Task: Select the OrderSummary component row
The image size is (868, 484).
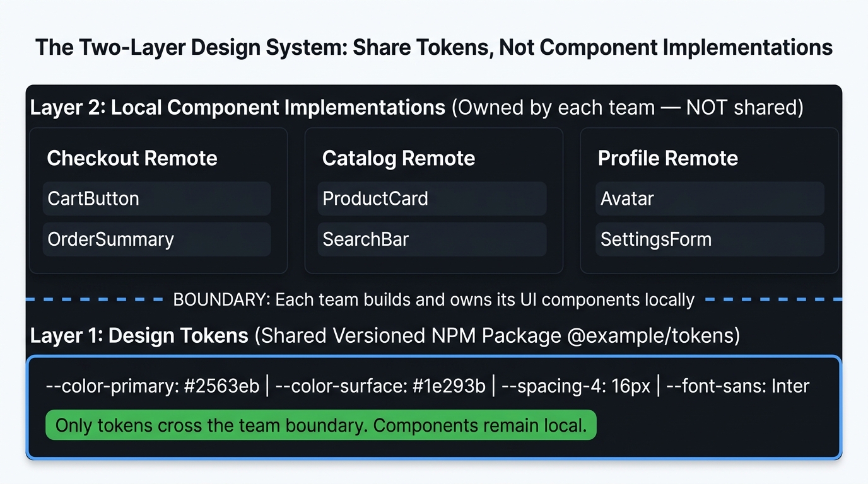Action: pyautogui.click(x=156, y=239)
